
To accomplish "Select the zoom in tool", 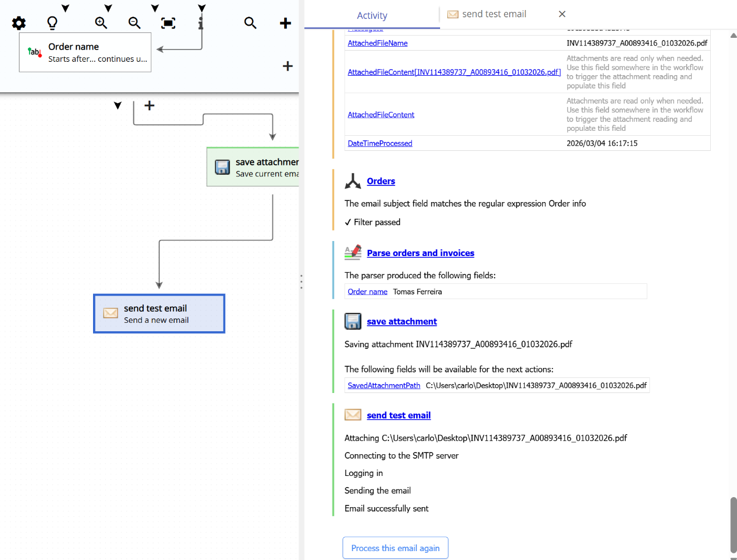I will [x=100, y=23].
